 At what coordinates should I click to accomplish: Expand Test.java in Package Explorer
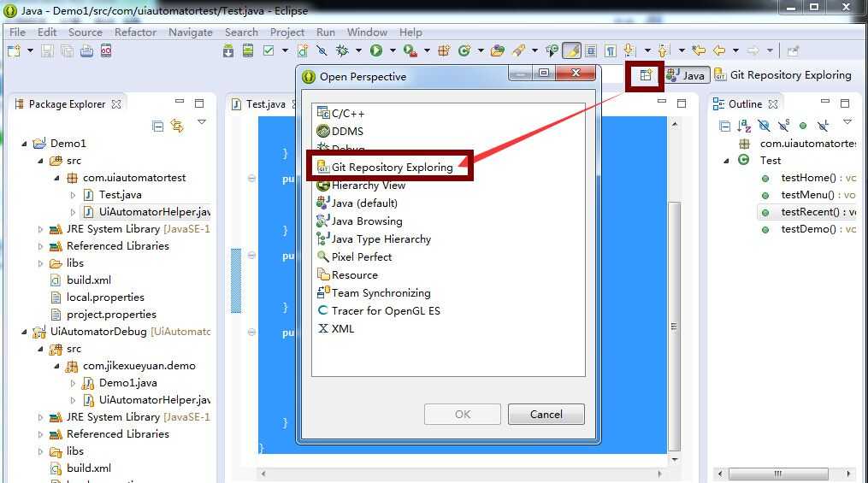(x=73, y=195)
